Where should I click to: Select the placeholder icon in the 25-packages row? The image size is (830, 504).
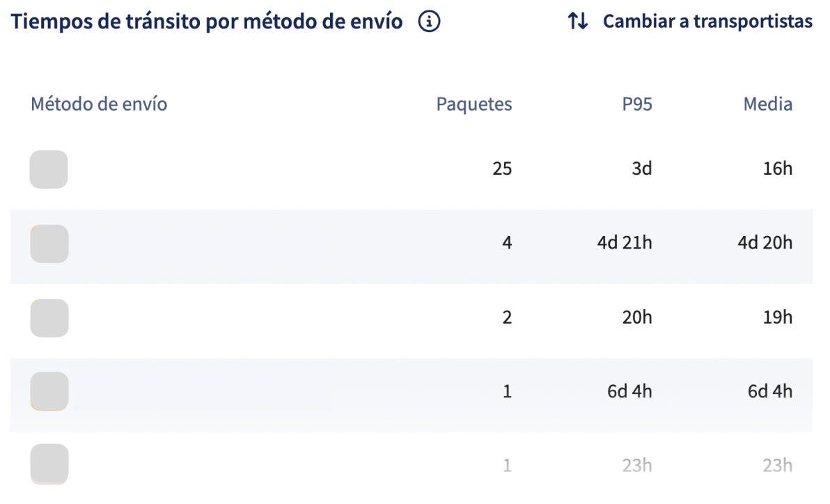coord(49,169)
